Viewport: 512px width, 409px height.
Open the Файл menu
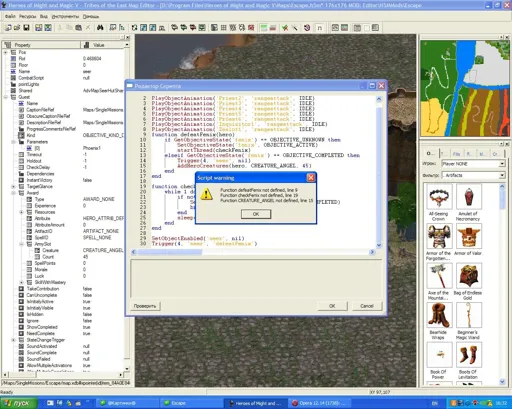[x=10, y=16]
